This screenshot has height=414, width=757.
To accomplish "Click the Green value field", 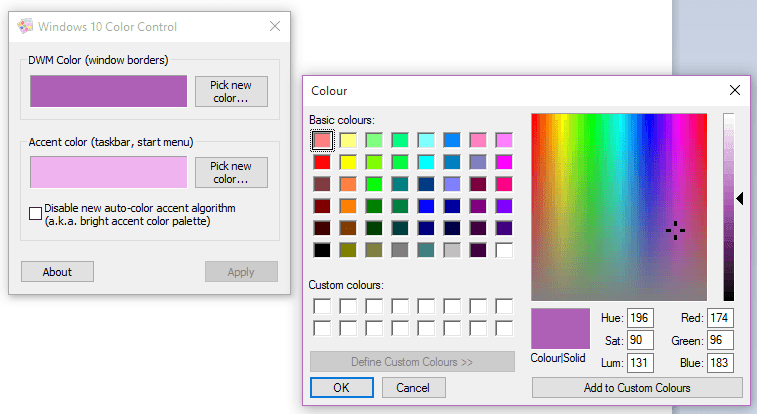I will (x=720, y=340).
